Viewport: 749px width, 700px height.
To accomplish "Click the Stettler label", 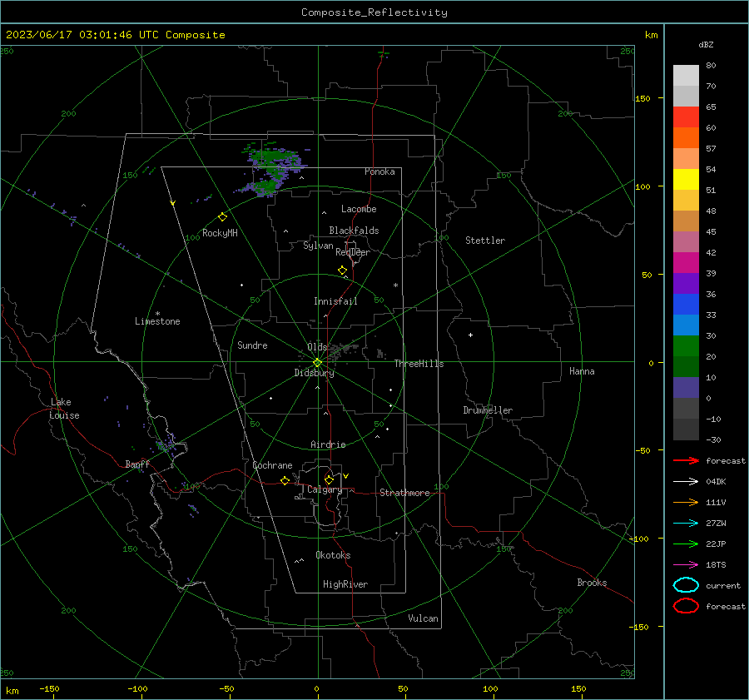I will pyautogui.click(x=485, y=241).
